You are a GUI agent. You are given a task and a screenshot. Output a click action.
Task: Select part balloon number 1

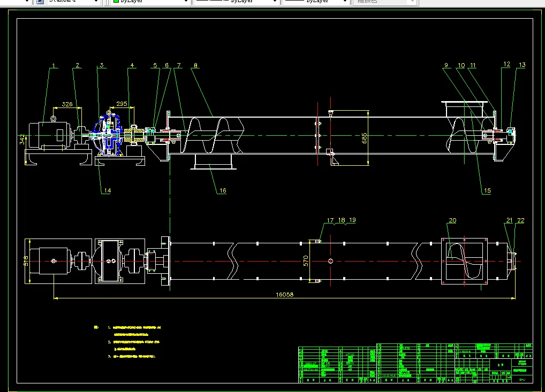pos(54,65)
